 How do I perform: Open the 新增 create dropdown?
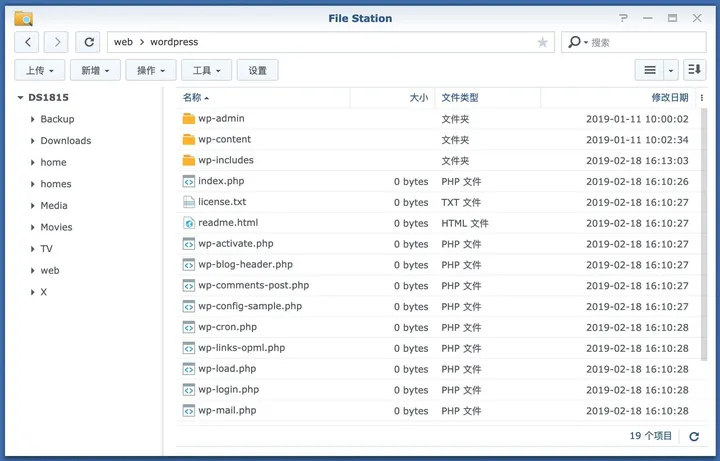pyautogui.click(x=96, y=70)
